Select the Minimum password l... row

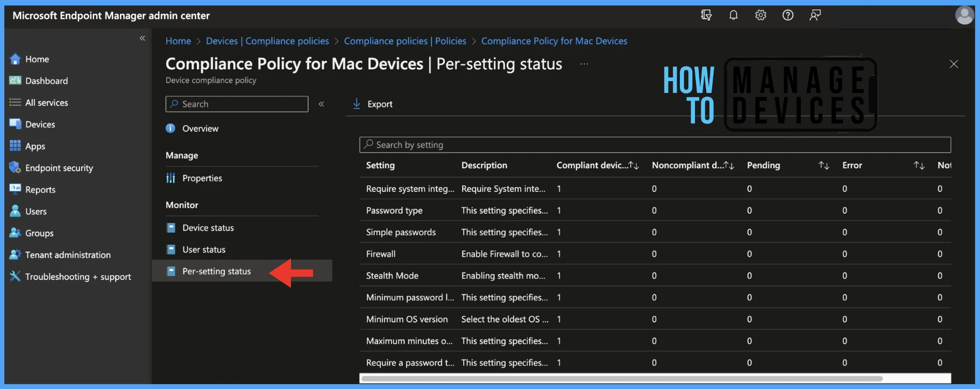click(655, 297)
